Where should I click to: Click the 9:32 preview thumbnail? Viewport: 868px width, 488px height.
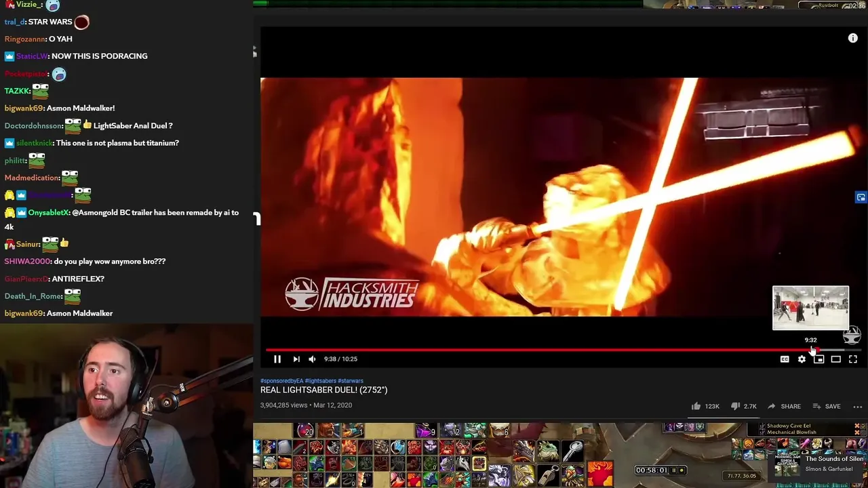click(x=810, y=308)
